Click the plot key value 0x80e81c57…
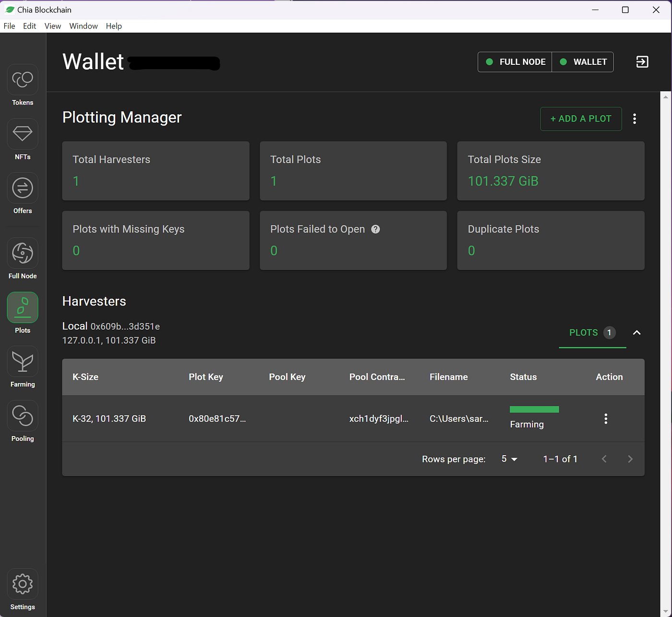Image resolution: width=672 pixels, height=617 pixels. 217,419
